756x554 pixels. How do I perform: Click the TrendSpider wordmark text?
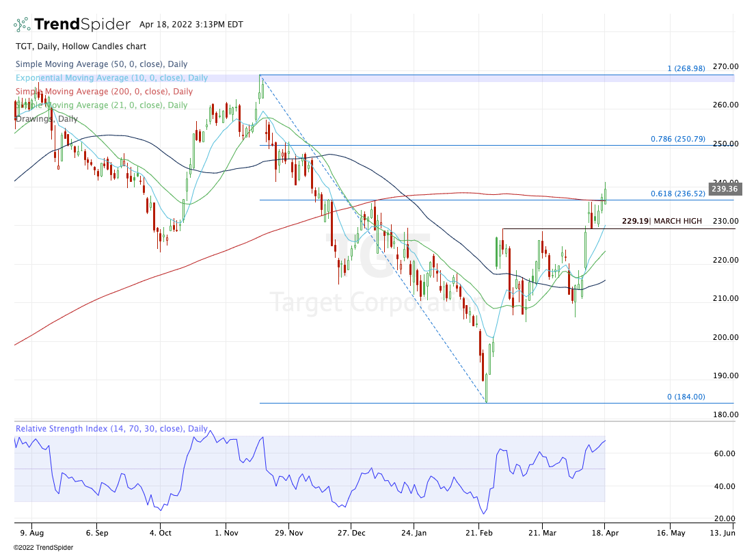[82, 25]
